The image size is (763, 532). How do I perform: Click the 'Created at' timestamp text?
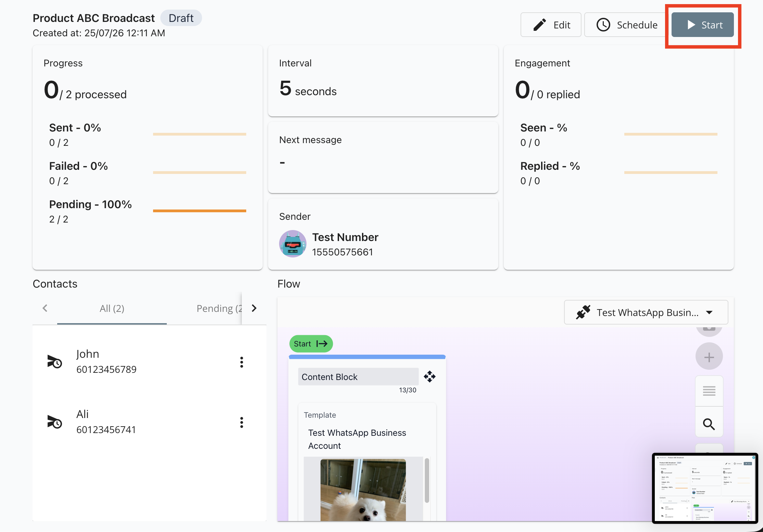point(99,33)
